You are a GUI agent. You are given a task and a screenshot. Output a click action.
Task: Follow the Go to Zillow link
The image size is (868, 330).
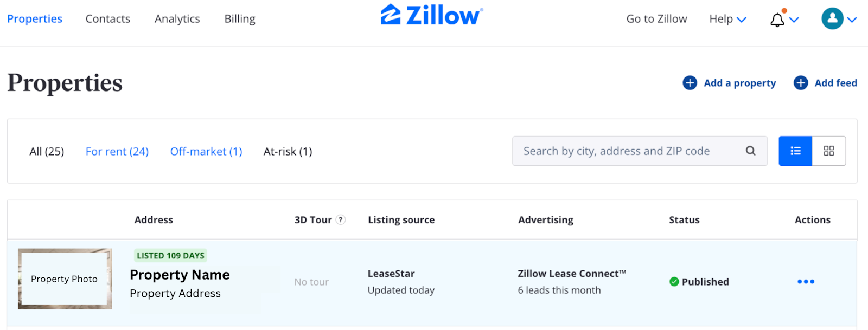(655, 18)
